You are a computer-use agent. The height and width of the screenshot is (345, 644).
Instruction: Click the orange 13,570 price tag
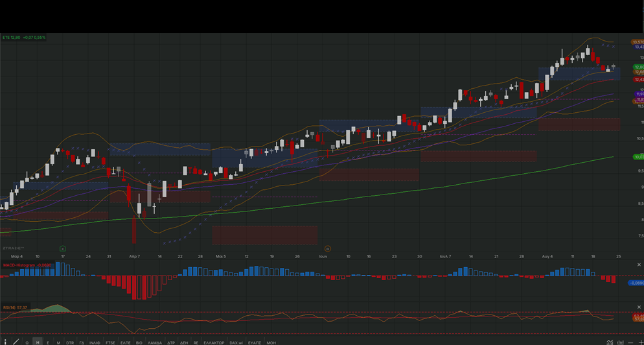click(638, 42)
